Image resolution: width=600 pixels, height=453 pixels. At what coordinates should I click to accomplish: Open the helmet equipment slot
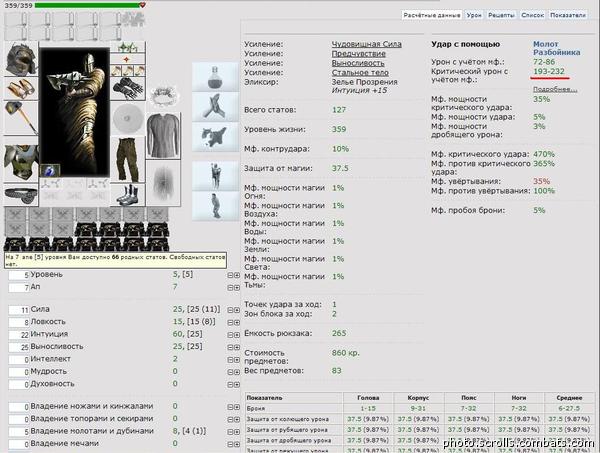point(21,59)
